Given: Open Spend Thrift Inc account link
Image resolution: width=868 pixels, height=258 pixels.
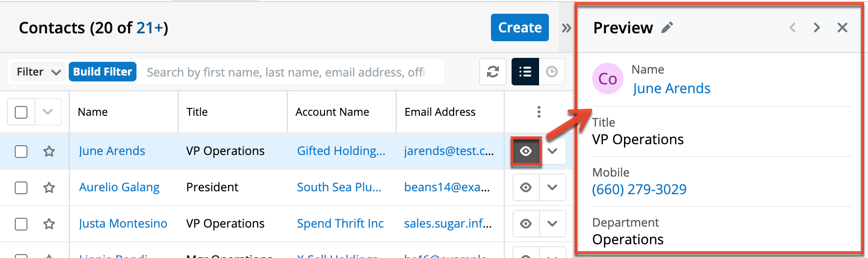Looking at the screenshot, I should tap(340, 224).
